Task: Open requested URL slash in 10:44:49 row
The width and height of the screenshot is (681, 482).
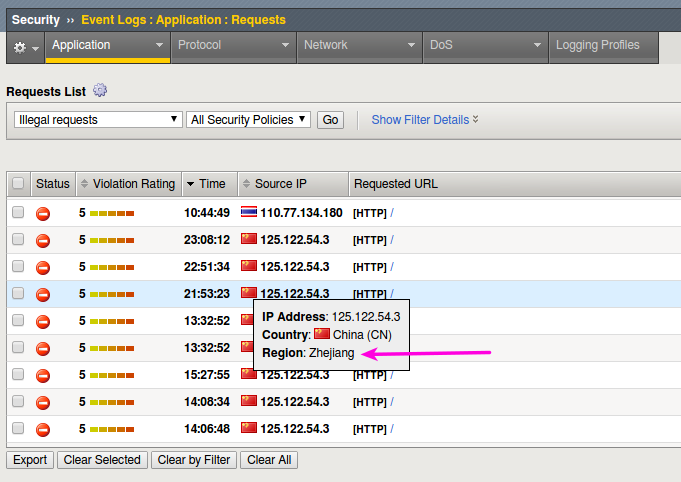Action: click(392, 213)
